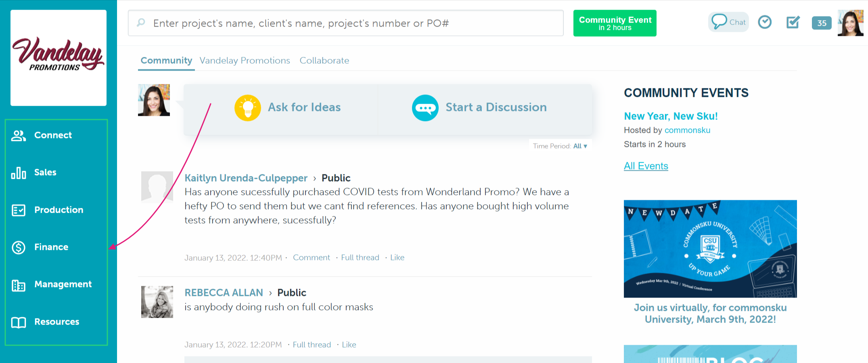Screen dimensions: 868x363
Task: Click the green Community Event button
Action: click(x=615, y=23)
